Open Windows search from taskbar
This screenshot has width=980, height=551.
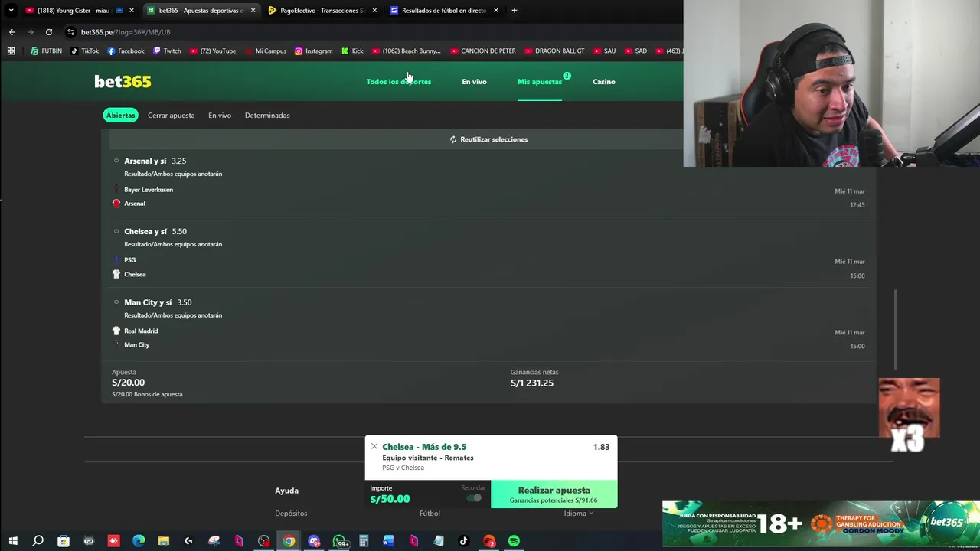38,541
